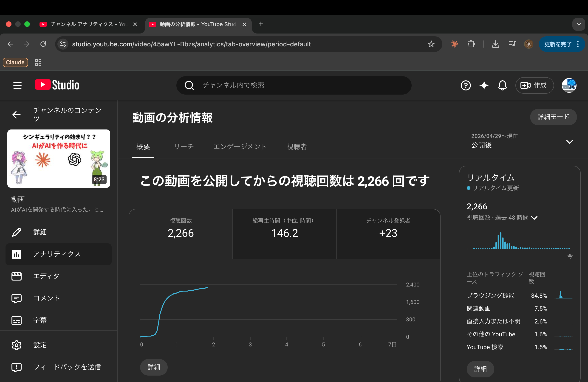This screenshot has height=382, width=588.
Task: Open the apps grid in bookmarks bar
Action: click(38, 62)
